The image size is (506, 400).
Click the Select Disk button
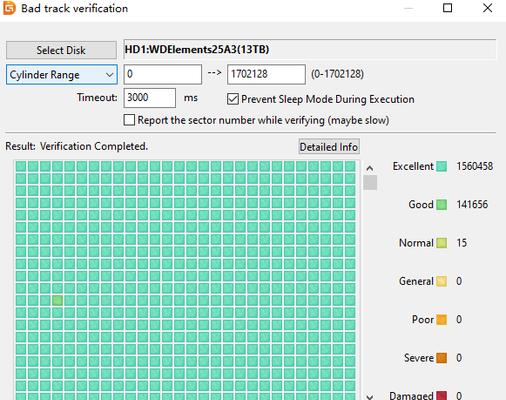[x=61, y=50]
